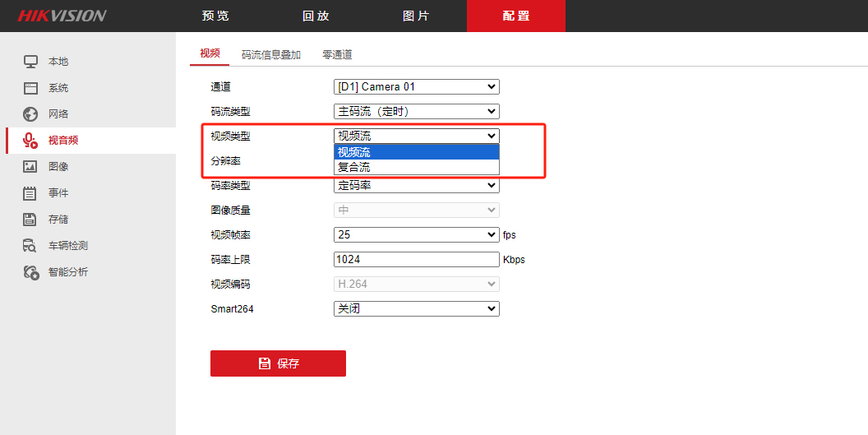Open 系统 settings via its window icon
This screenshot has height=435, width=868.
pyautogui.click(x=30, y=87)
